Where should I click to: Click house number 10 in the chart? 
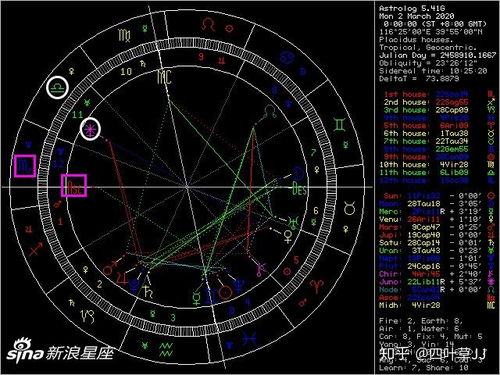click(x=126, y=71)
